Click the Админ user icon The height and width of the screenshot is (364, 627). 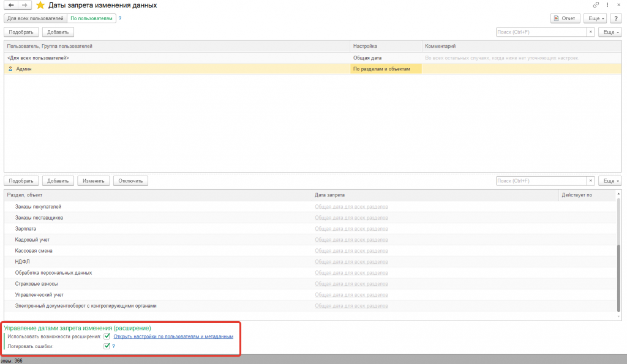pos(10,69)
